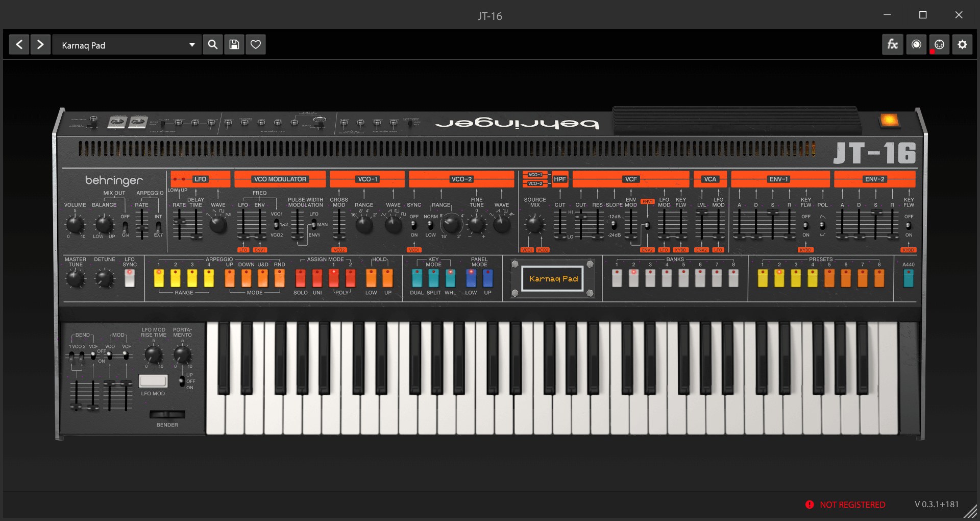This screenshot has width=980, height=521.
Task: Open the preset search magnifier
Action: pos(213,44)
